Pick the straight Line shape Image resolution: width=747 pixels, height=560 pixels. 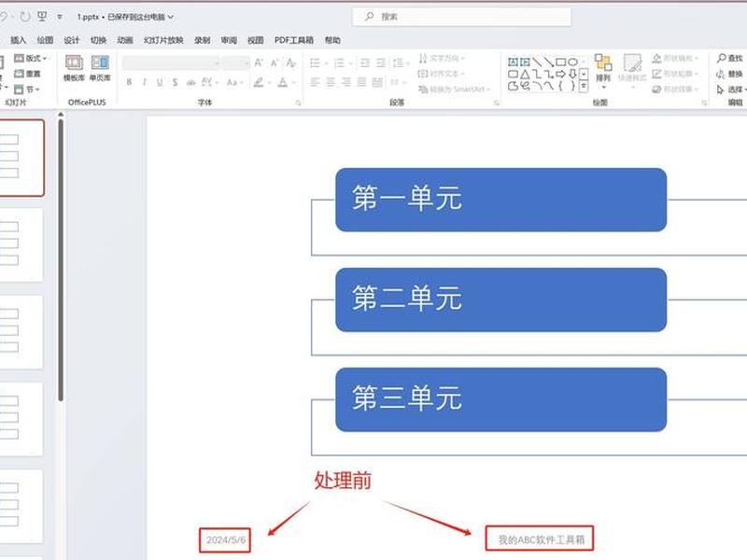click(537, 63)
